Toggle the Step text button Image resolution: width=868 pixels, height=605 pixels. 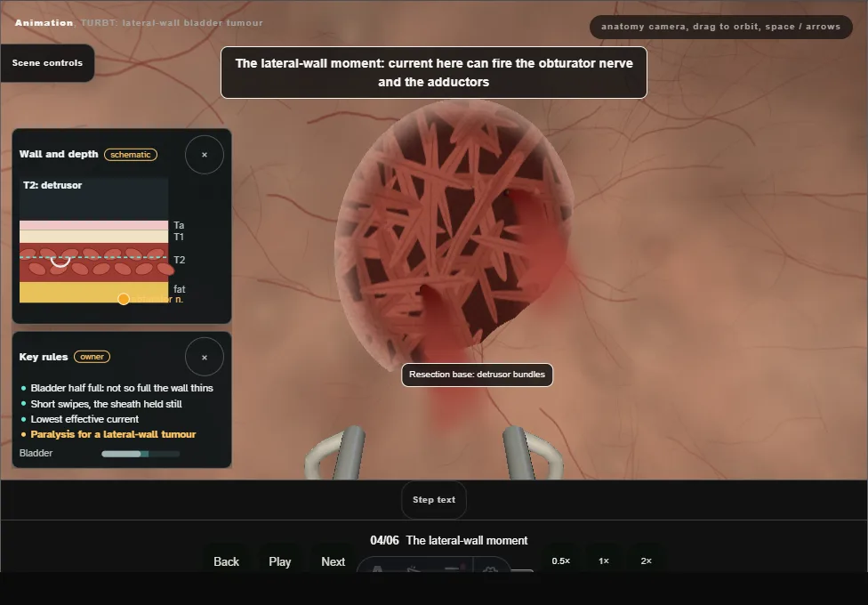point(434,500)
